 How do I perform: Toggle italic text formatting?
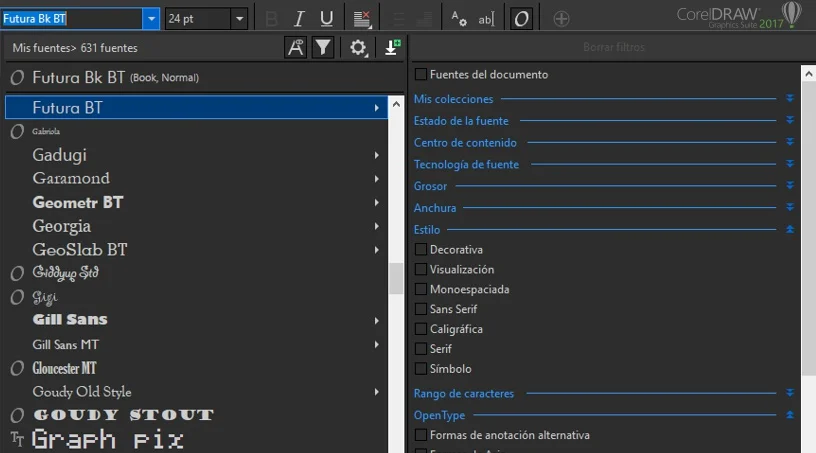299,19
